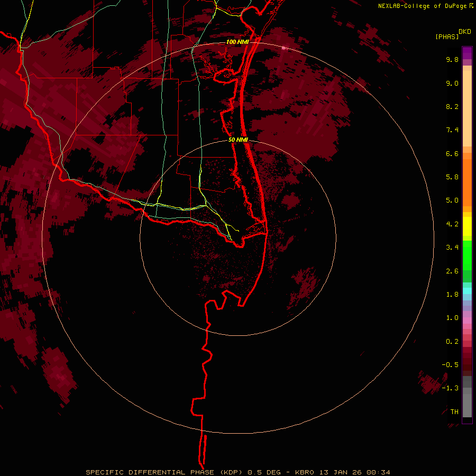Pick the purple top of the color bar
The width and height of the screenshot is (476, 476).
tap(467, 53)
